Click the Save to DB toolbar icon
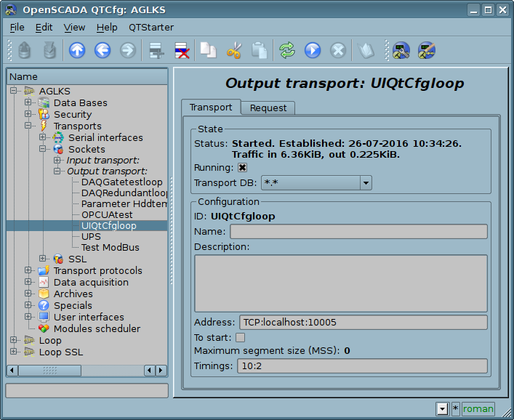 coord(49,50)
